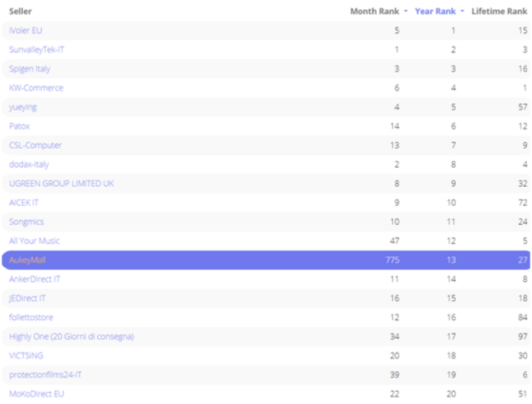This screenshot has height=404, width=532.
Task: Open the Songmics seller link
Action: 26,222
